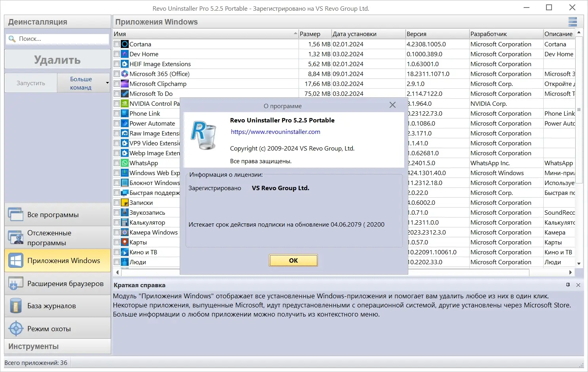Open Расширения браузеров module
Screen dimensions: 588x372
pos(57,284)
